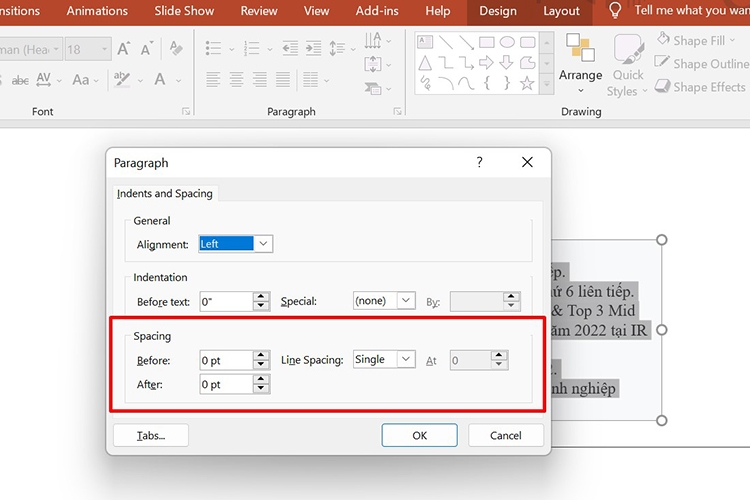Select the 5-Point Star shape
This screenshot has height=500, width=750.
tap(527, 83)
